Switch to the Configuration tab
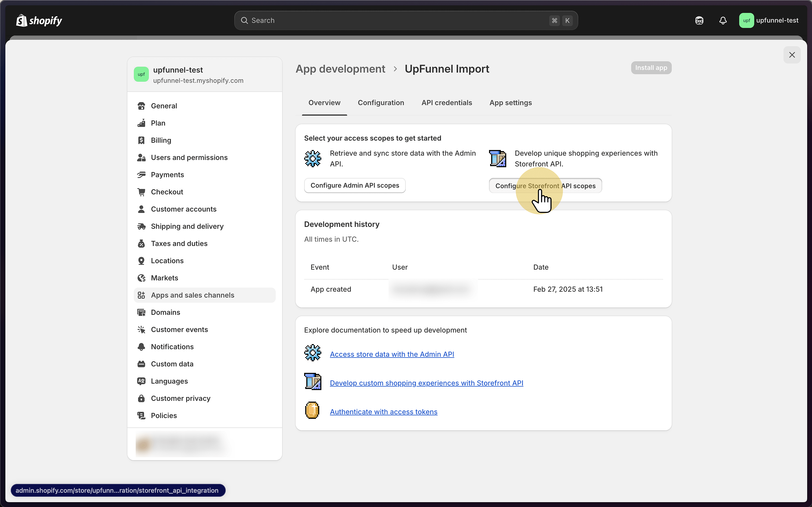 pyautogui.click(x=381, y=103)
